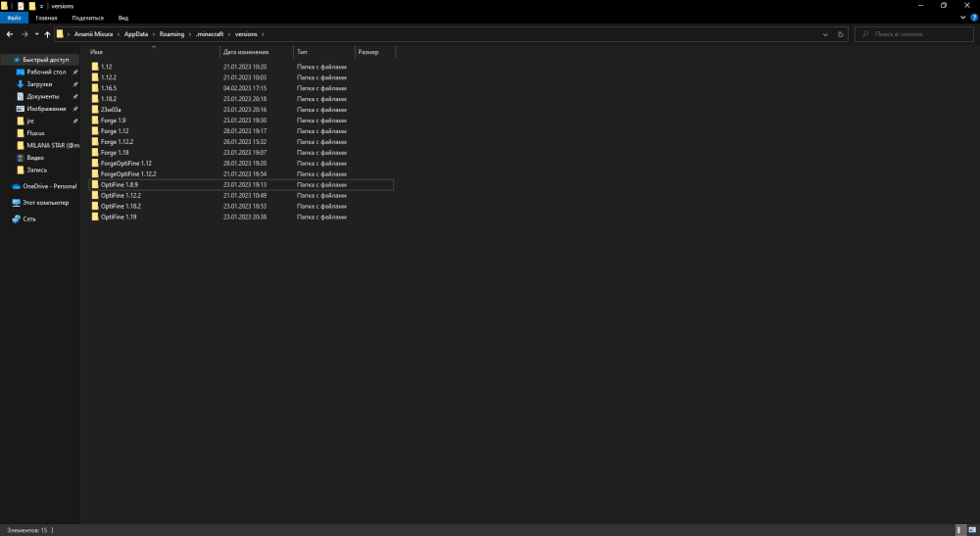Go up one folder level

(47, 34)
